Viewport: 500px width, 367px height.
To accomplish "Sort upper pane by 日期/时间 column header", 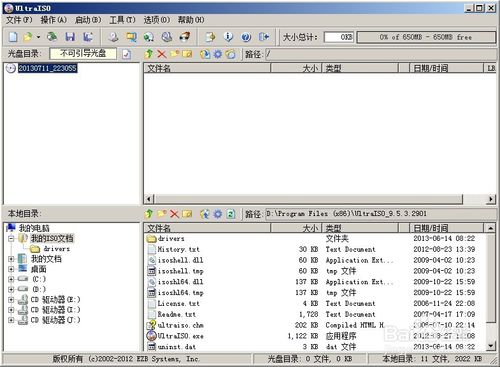I will point(446,68).
